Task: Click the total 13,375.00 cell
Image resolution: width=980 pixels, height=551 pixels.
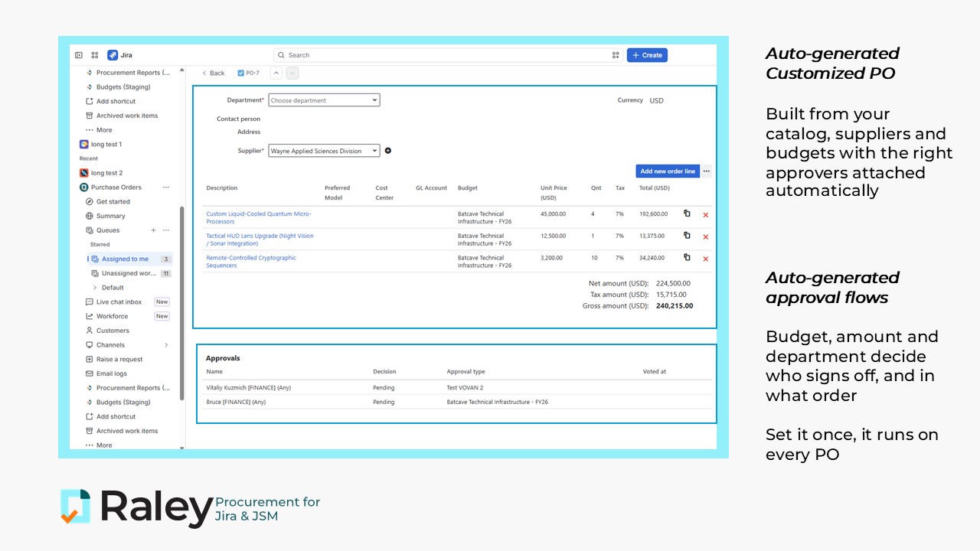Action: point(653,236)
